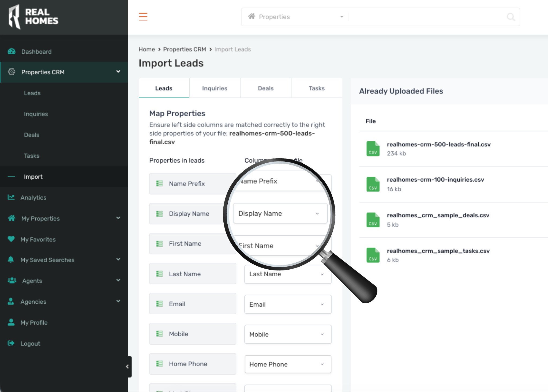Open the Properties search type dropdown
This screenshot has width=548, height=392.
pos(295,17)
